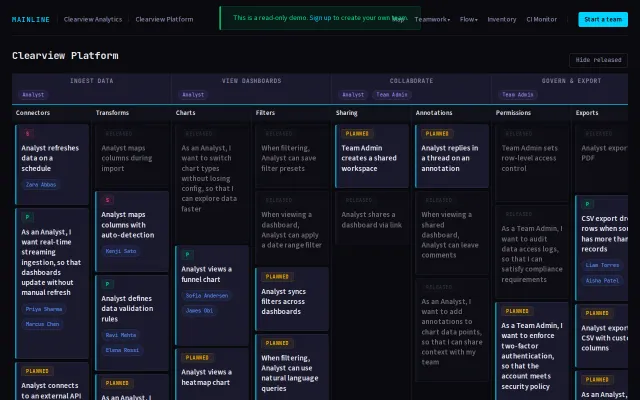Click the P badge on 'Analyst defines data validation rules' card
The height and width of the screenshot is (400, 640).
107,284
